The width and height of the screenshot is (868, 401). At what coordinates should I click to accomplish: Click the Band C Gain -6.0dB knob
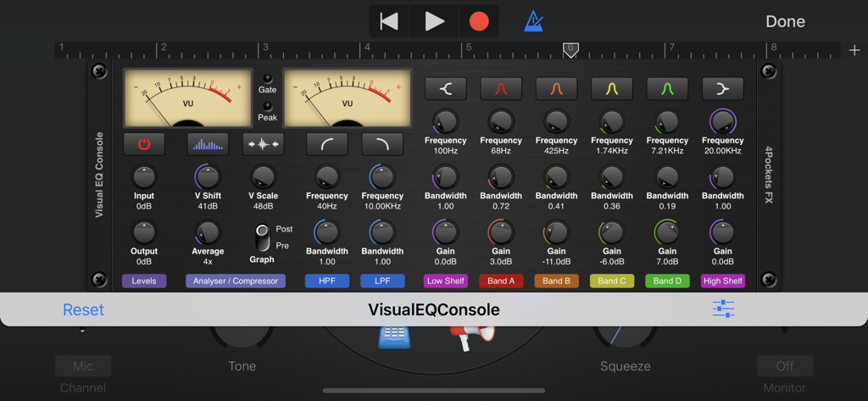(612, 232)
